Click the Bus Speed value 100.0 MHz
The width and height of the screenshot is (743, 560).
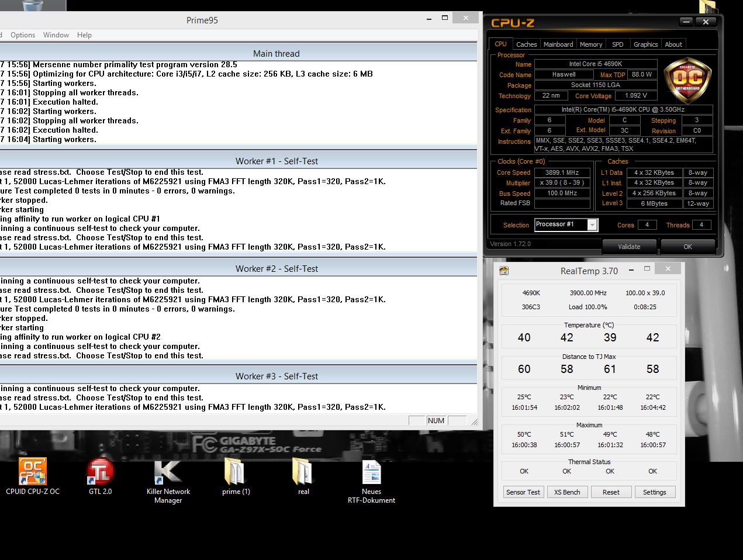(562, 193)
